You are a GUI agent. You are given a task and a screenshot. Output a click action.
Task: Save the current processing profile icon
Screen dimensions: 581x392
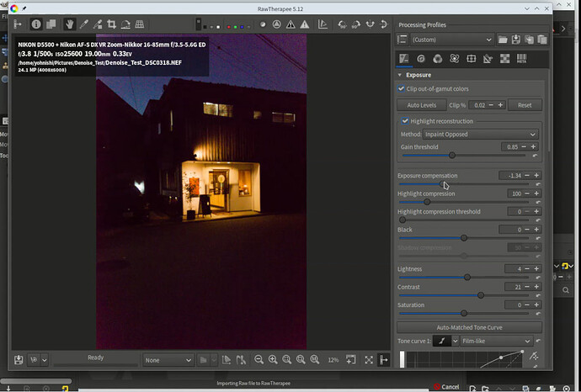coord(516,40)
